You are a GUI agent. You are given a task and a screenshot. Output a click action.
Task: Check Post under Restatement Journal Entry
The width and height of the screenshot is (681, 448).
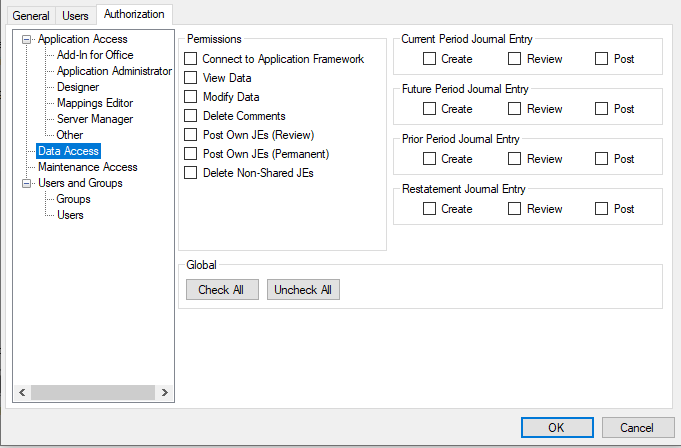[601, 209]
